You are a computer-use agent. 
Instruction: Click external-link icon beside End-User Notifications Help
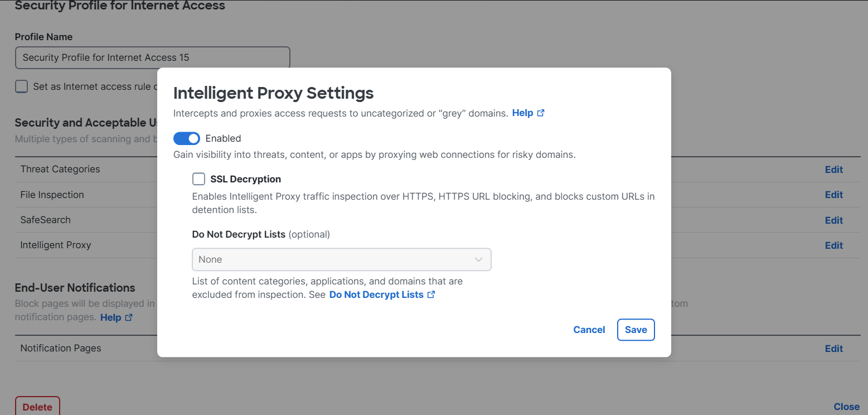click(129, 317)
